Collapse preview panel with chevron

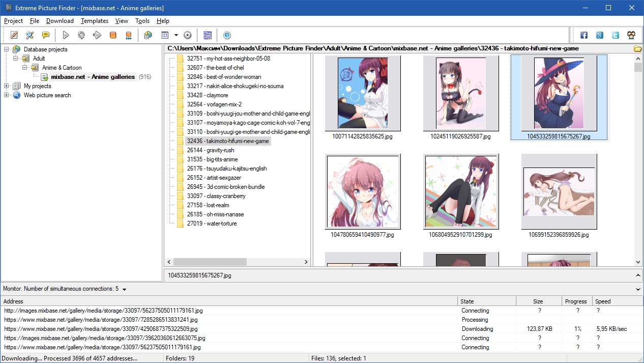[638, 275]
